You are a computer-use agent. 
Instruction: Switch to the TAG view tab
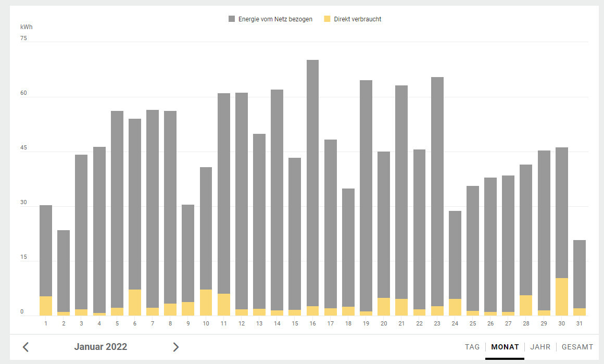tap(472, 347)
